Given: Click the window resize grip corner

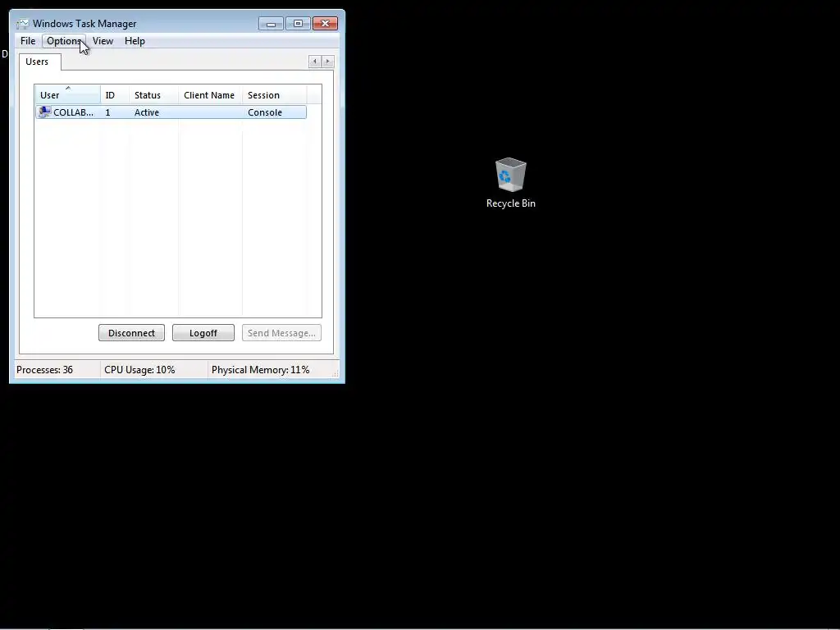Looking at the screenshot, I should click(336, 373).
